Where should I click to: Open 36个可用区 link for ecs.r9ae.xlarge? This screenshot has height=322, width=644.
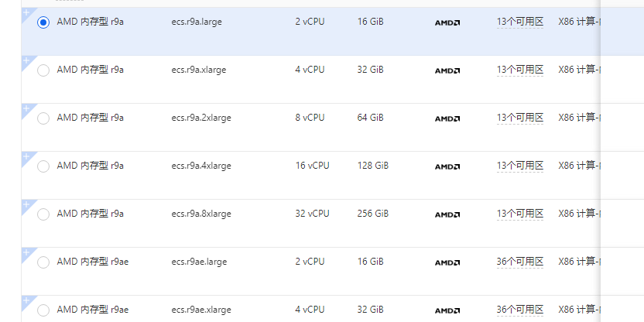point(520,310)
